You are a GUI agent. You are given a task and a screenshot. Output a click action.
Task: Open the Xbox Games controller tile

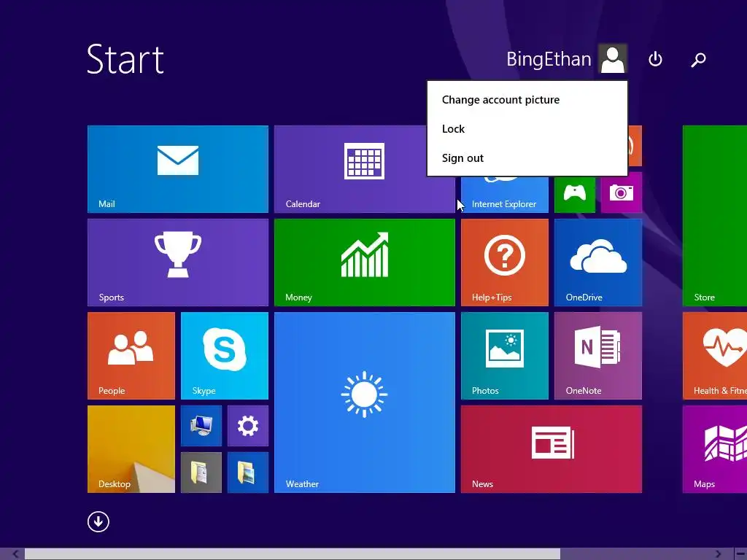point(575,194)
